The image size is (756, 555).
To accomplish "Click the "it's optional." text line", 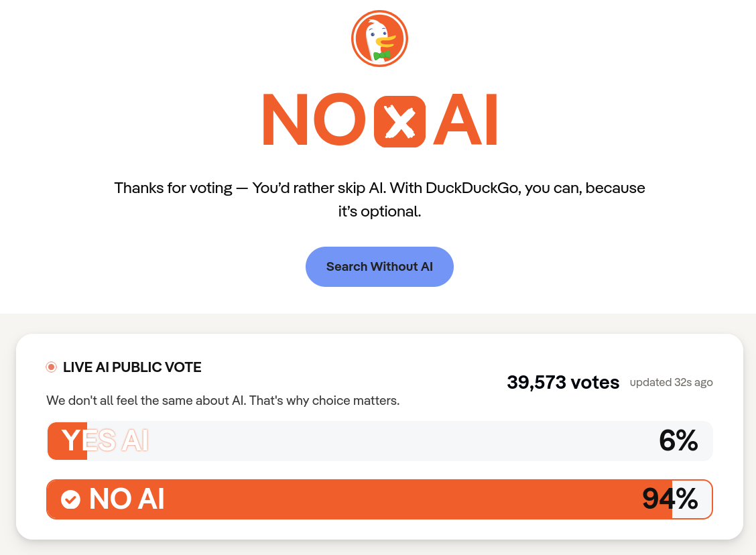I will [379, 212].
